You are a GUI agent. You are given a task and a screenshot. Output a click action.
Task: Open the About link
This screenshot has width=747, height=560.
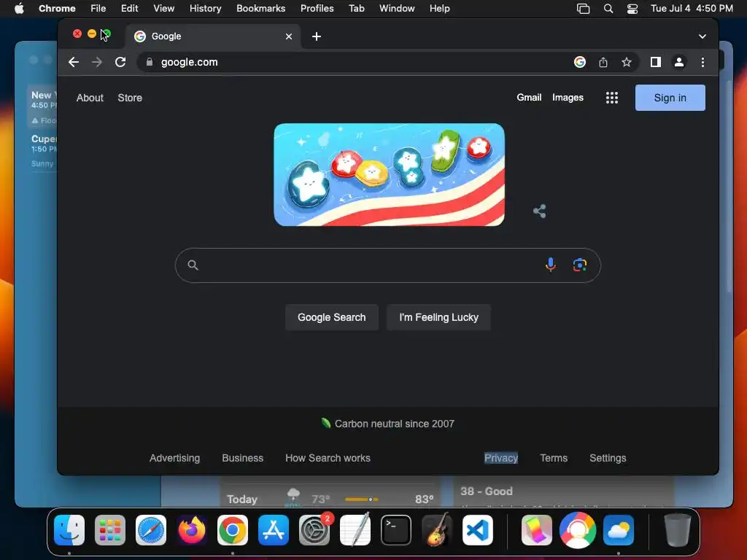coord(90,98)
